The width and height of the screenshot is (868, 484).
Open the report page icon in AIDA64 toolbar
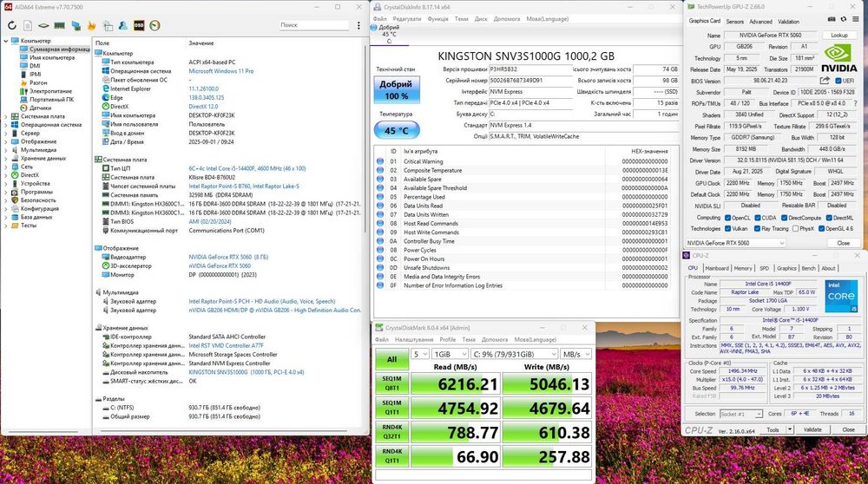tap(28, 25)
